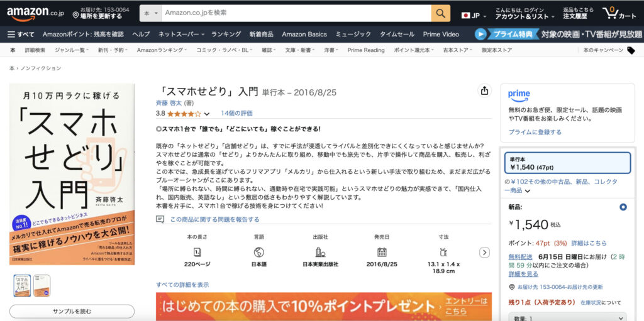The width and height of the screenshot is (644, 321).
Task: Click the share icon beside the title
Action: click(485, 90)
